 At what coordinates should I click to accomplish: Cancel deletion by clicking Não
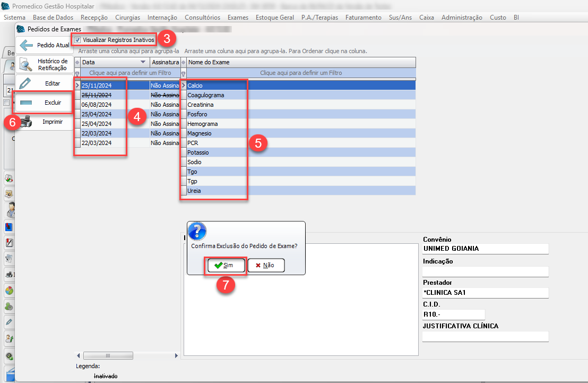[266, 265]
